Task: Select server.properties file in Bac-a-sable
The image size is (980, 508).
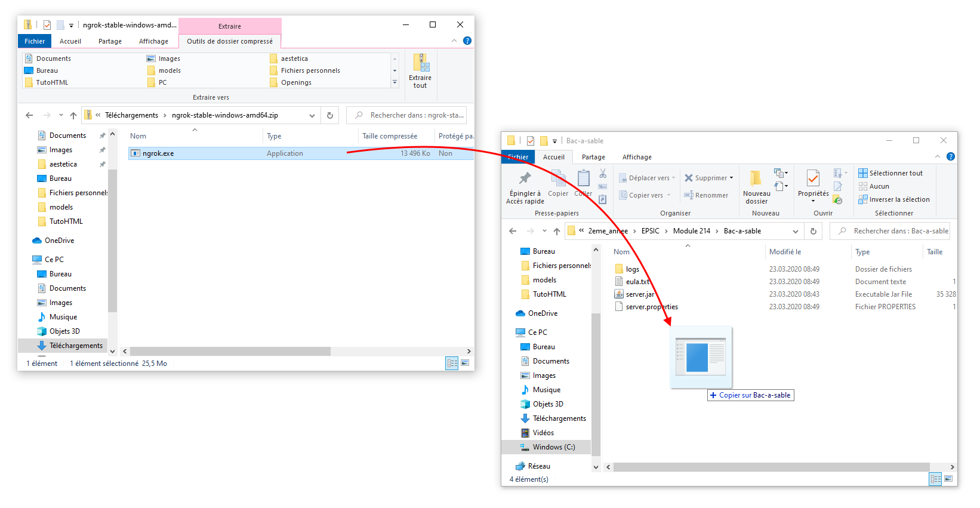Action: (646, 307)
